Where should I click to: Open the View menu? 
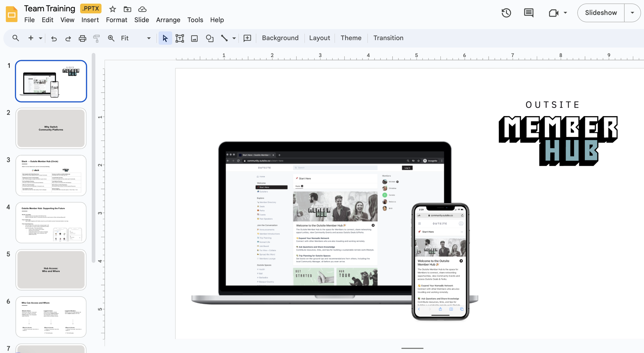[67, 20]
